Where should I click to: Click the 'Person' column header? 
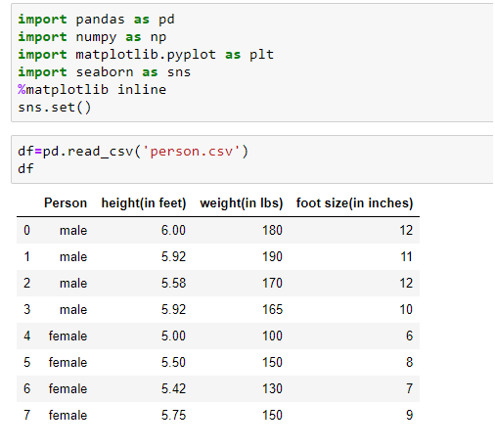tap(66, 203)
